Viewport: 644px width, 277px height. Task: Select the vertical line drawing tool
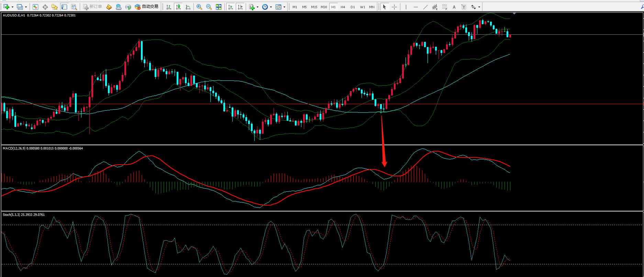[x=406, y=7]
